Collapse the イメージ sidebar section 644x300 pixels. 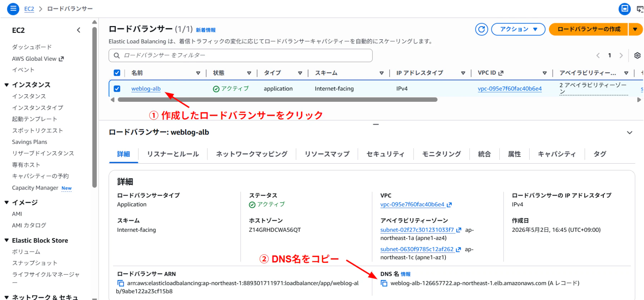(x=6, y=202)
